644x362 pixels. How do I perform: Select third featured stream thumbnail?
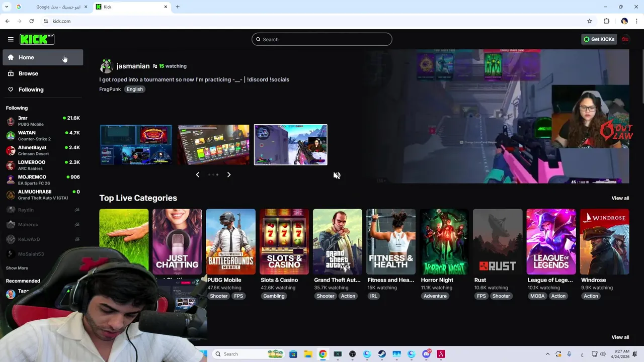click(290, 145)
